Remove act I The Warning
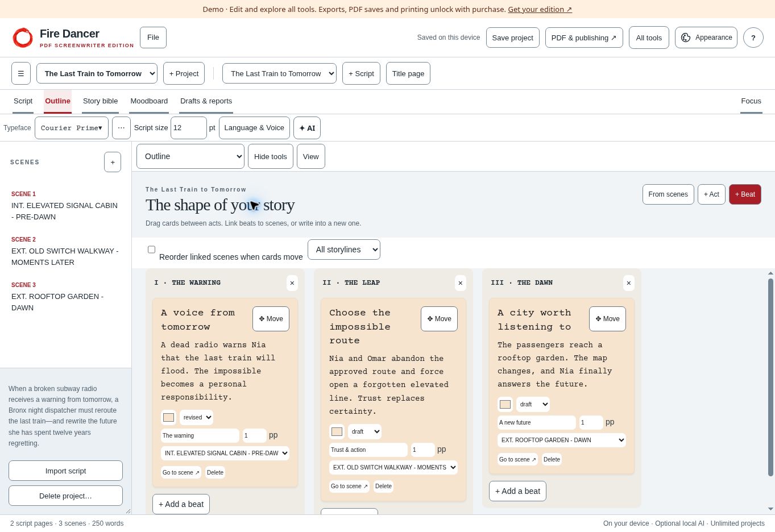 click(292, 283)
